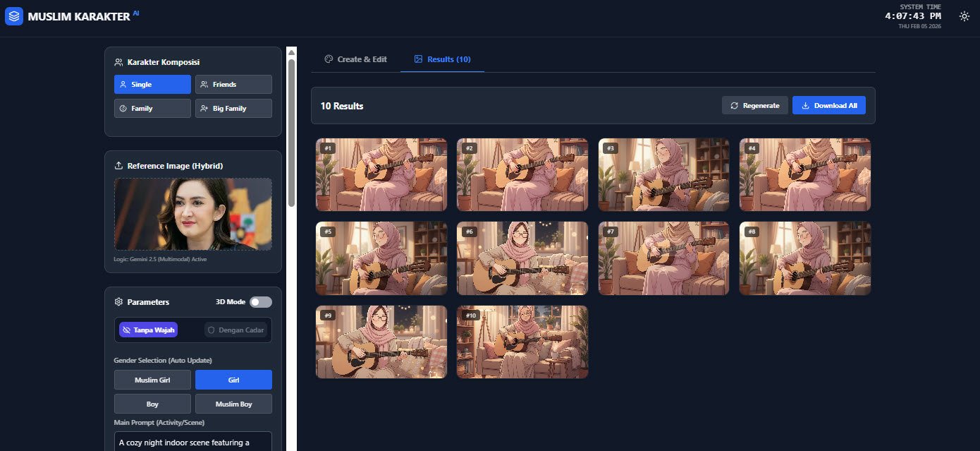Select the Friends composition option
Image resolution: width=980 pixels, height=451 pixels.
pos(233,85)
